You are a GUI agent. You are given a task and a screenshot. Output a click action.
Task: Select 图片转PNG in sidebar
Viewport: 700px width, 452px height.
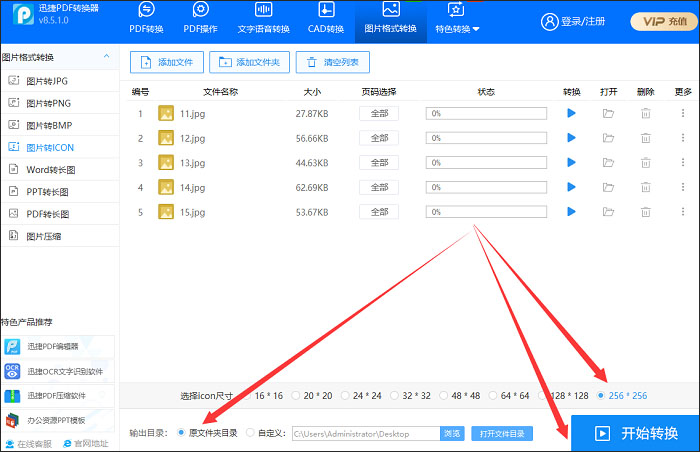tap(60, 103)
